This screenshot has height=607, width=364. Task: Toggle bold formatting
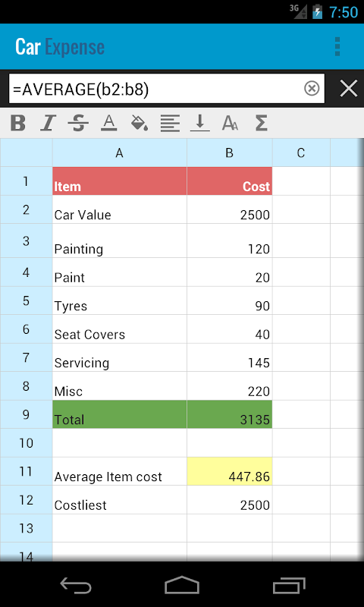click(17, 124)
